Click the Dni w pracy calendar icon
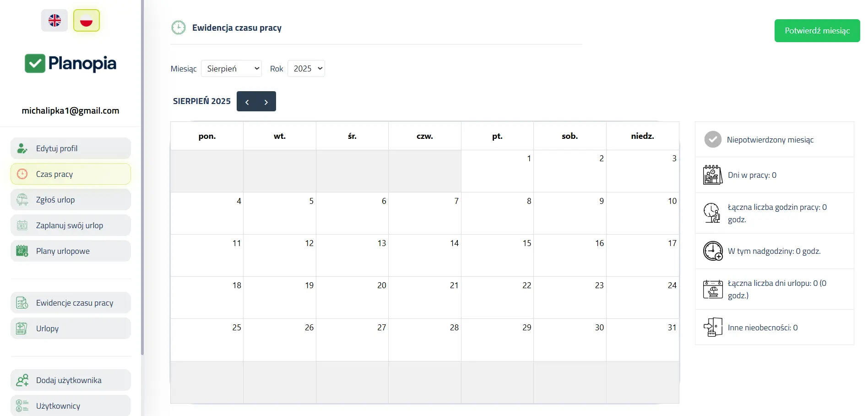Screen dimensions: 868x416 point(712,175)
